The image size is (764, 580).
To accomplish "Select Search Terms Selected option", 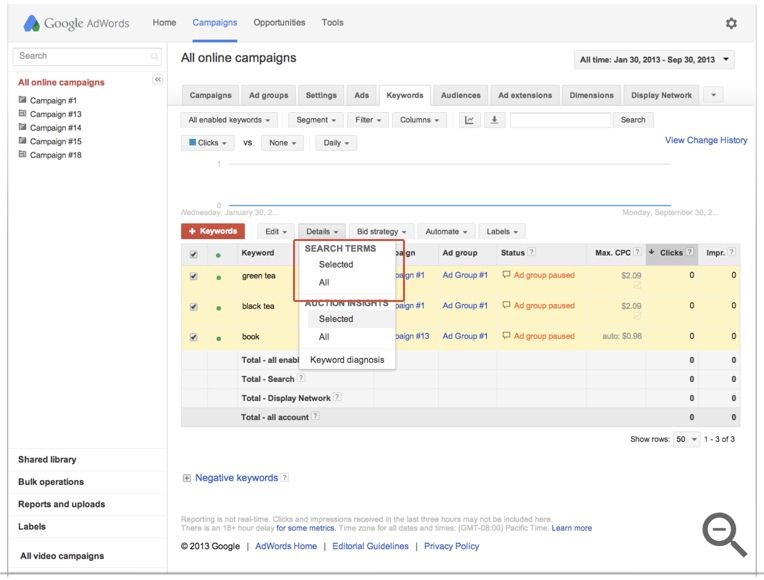I will (336, 264).
